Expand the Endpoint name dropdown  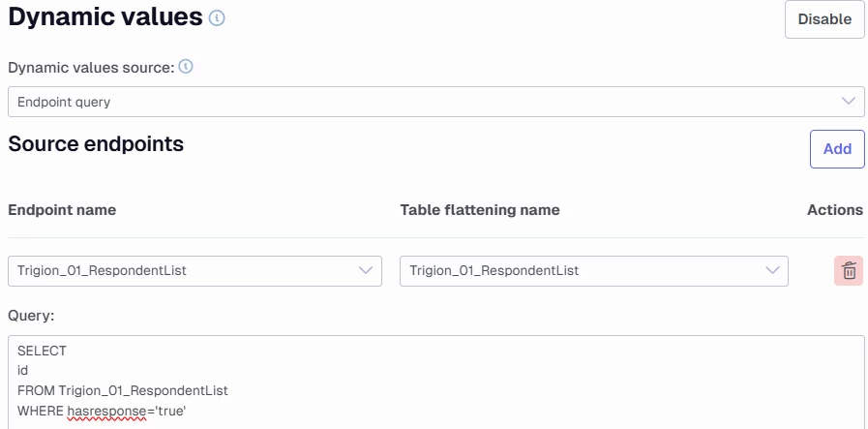coord(194,271)
